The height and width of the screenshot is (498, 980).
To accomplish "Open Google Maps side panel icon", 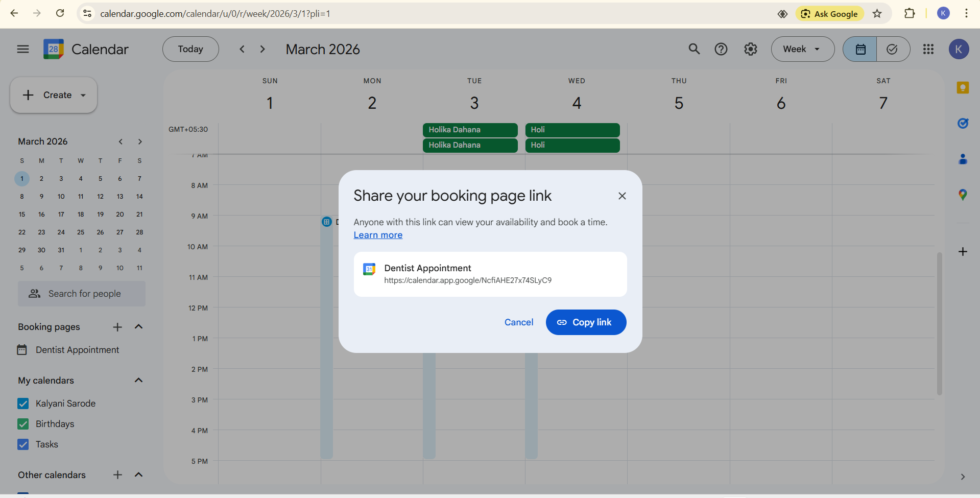I will (x=962, y=195).
